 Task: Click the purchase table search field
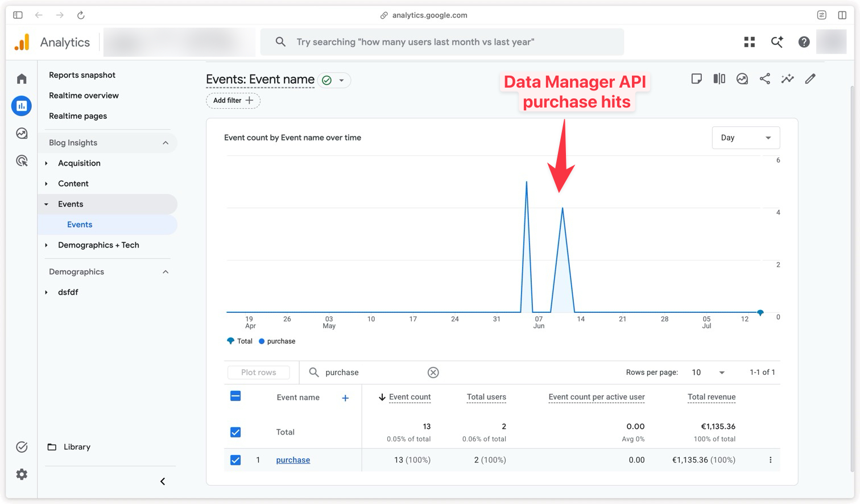coord(375,373)
